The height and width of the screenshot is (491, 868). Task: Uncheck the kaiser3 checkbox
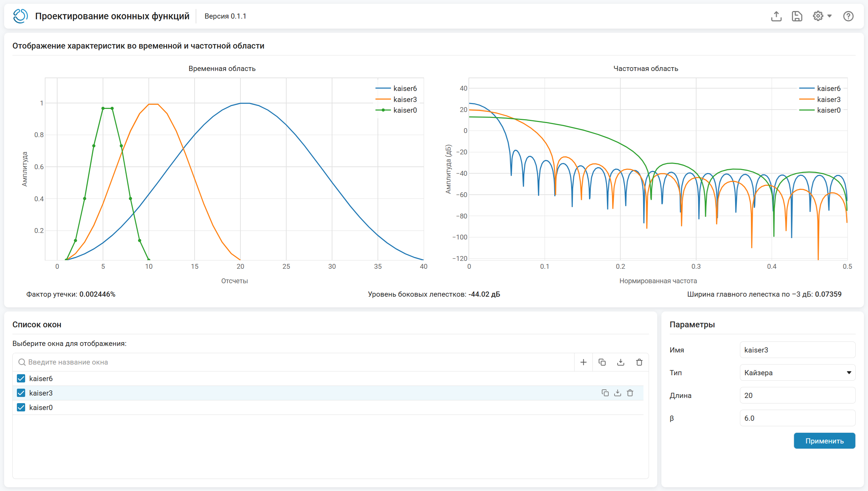point(21,393)
